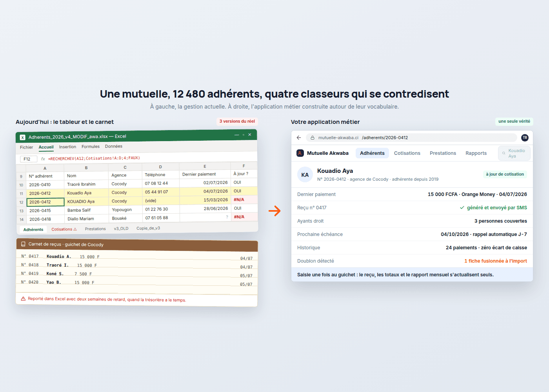Open the Formules ribbon tab

click(x=91, y=147)
